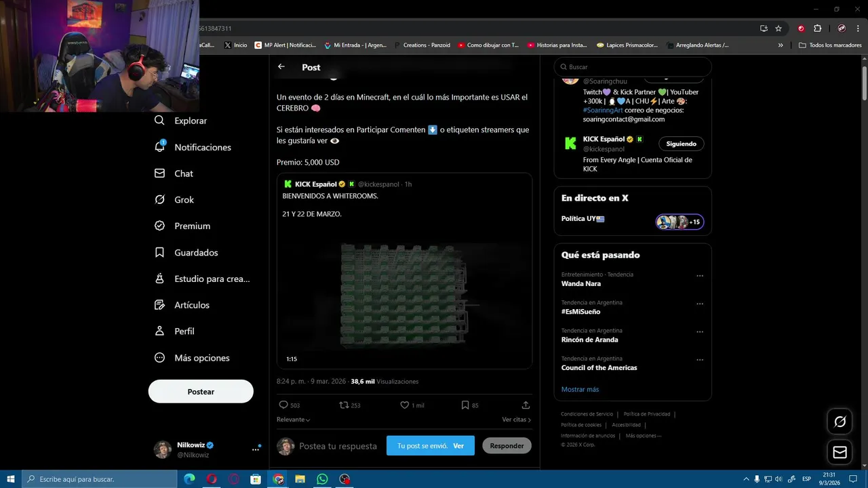Open File Explorer from the taskbar
Viewport: 868px width, 488px height.
[x=300, y=479]
